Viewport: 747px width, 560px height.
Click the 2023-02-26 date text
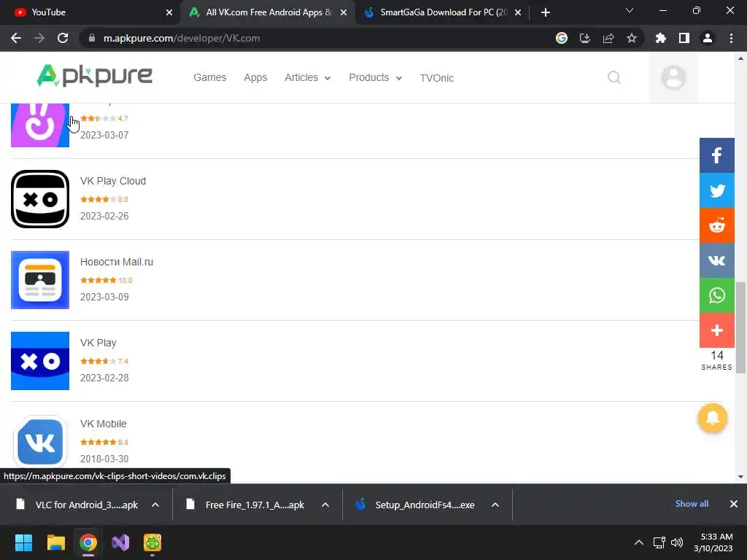click(104, 216)
